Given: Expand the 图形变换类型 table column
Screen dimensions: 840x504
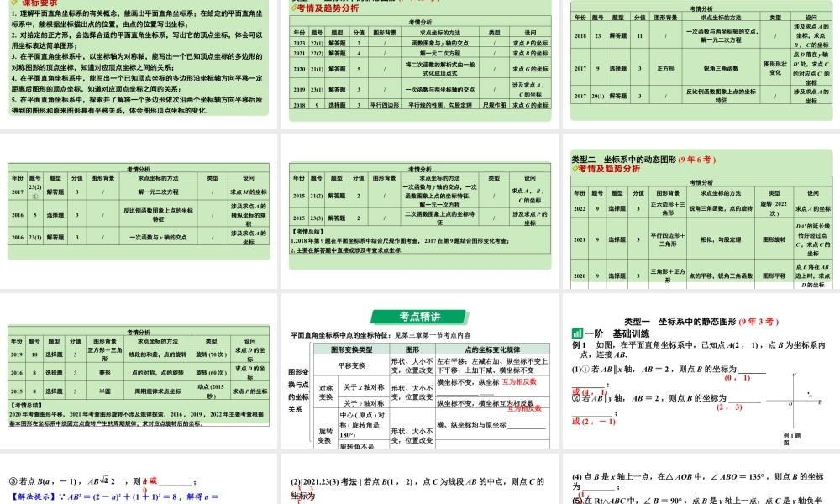Looking at the screenshot, I should click(354, 349).
